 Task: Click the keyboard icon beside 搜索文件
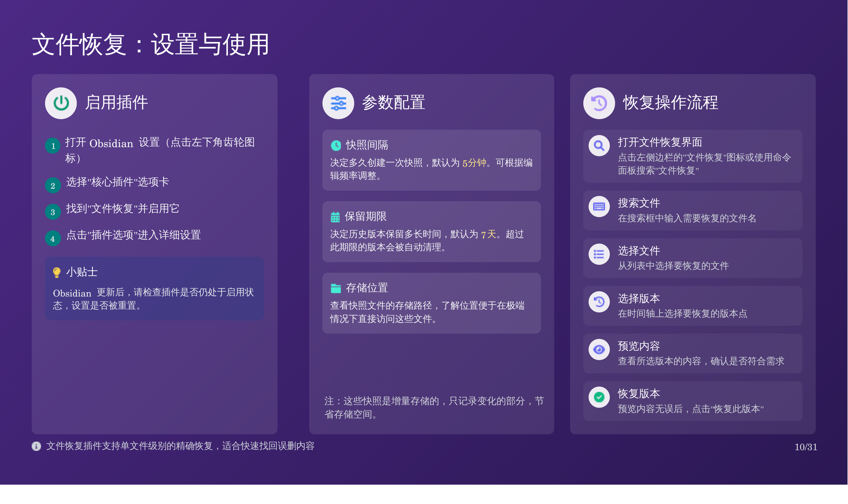click(x=599, y=206)
